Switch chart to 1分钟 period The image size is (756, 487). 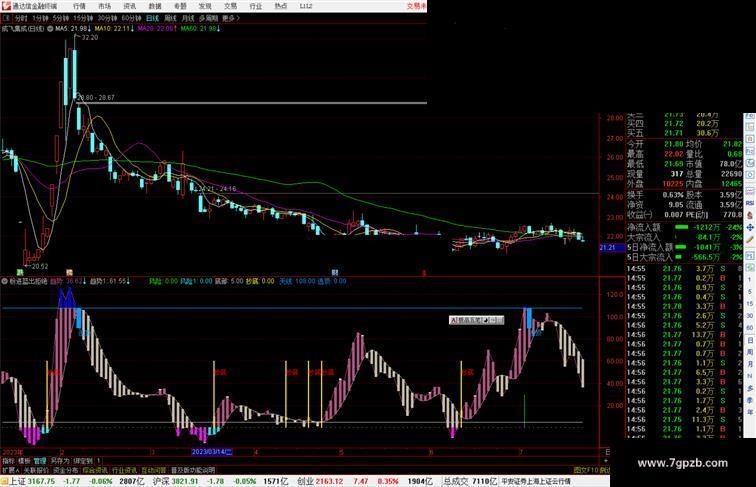(x=40, y=18)
